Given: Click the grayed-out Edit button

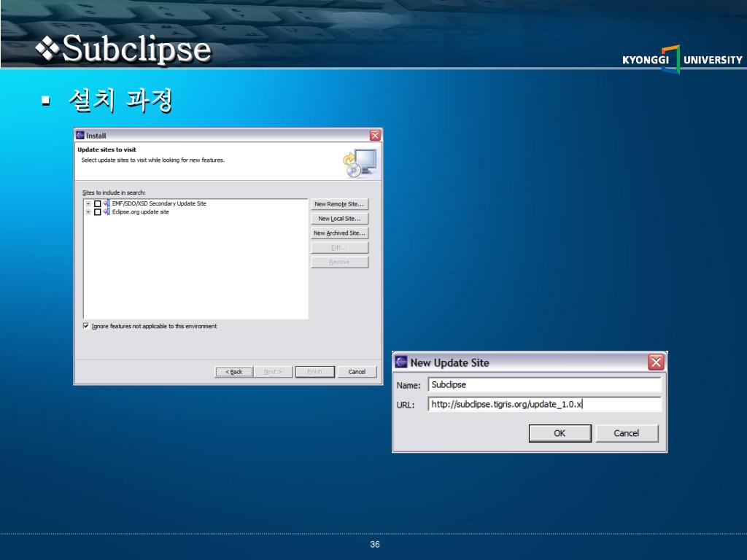Looking at the screenshot, I should 340,248.
